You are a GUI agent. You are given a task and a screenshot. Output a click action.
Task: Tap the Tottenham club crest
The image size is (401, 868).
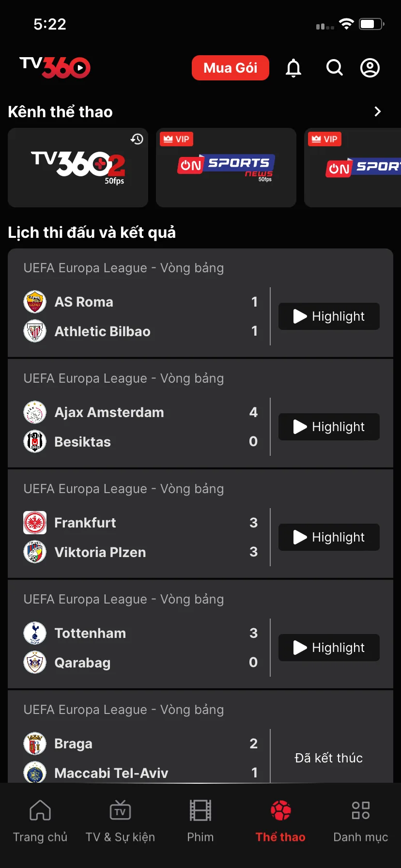pyautogui.click(x=35, y=633)
